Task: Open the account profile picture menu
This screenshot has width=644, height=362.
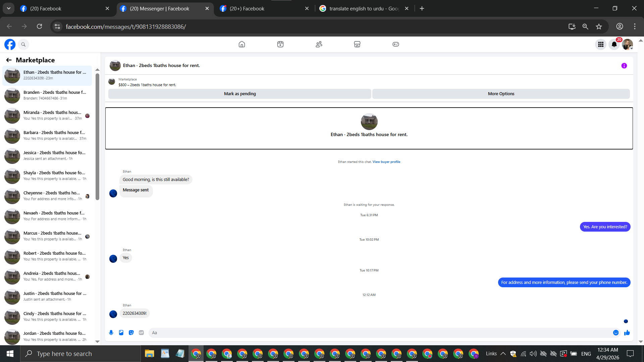Action: pyautogui.click(x=627, y=44)
